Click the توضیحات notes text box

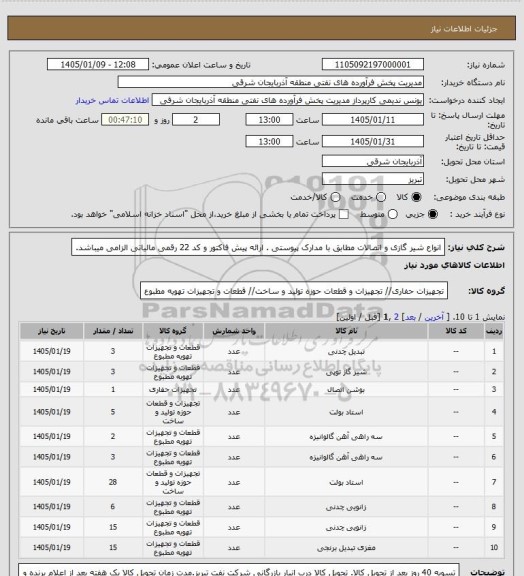point(239,570)
